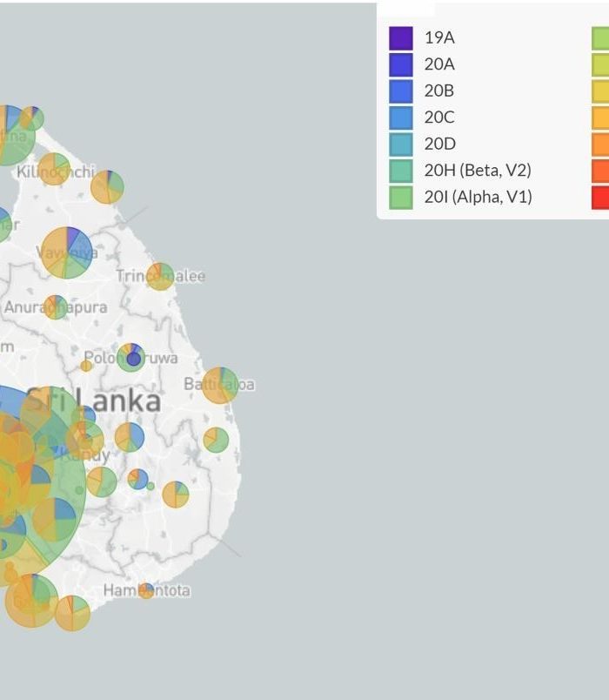Click the 19A purple legend swatch
This screenshot has height=700, width=609.
[400, 37]
